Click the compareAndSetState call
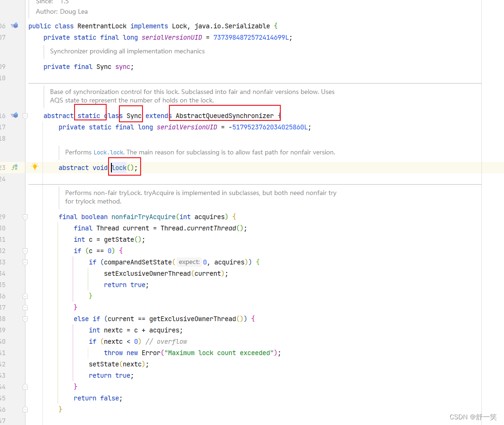This screenshot has width=504, height=425. (138, 262)
